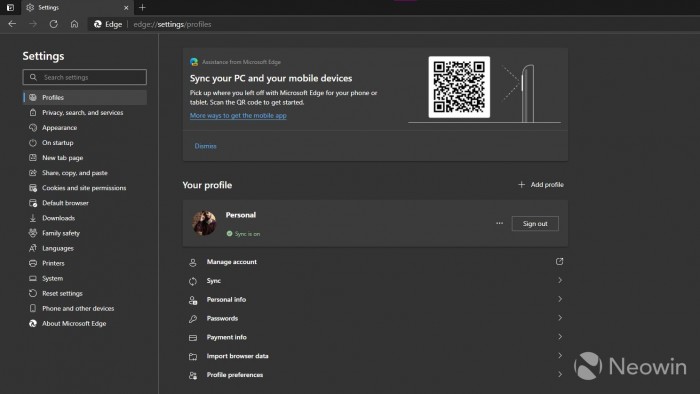Click the Phone and other devices icon
The width and height of the screenshot is (700, 394).
(33, 308)
